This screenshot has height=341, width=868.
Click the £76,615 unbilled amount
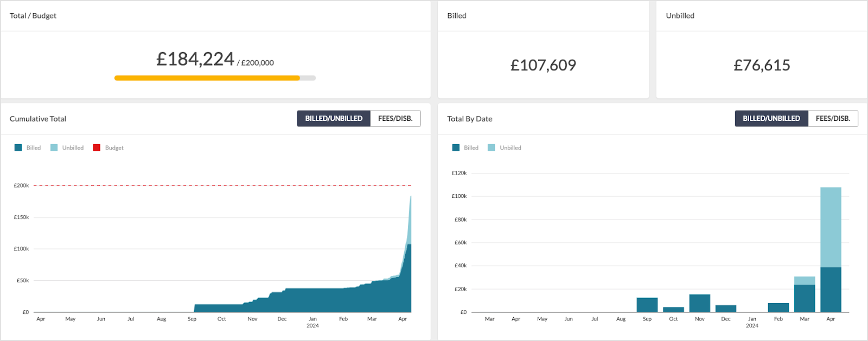762,66
